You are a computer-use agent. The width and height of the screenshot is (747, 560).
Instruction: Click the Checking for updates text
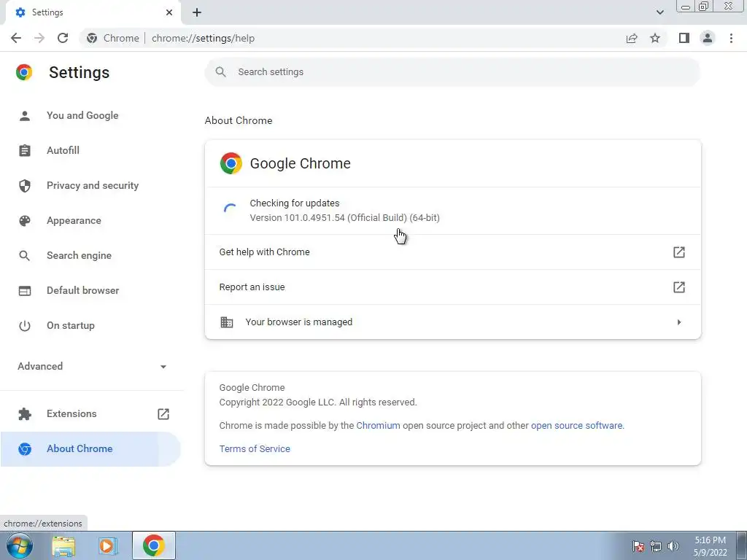[x=295, y=203]
